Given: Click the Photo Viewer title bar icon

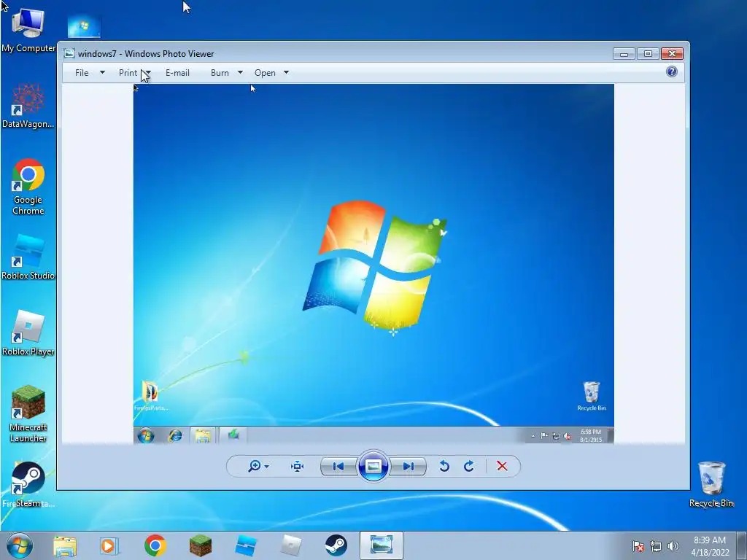Looking at the screenshot, I should [x=69, y=53].
